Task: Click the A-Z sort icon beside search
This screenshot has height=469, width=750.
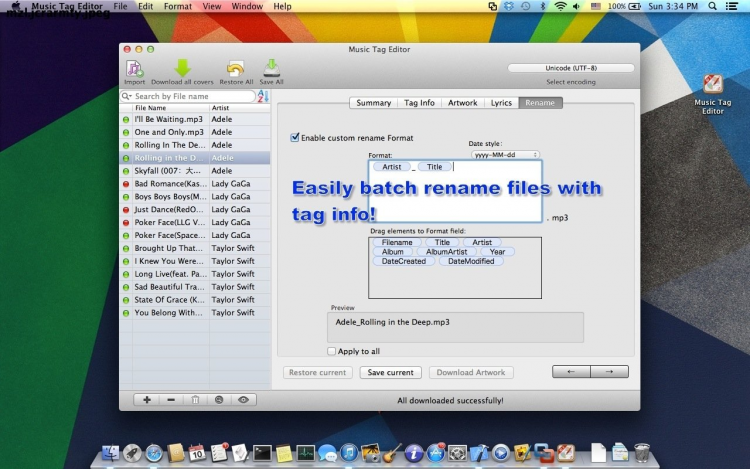Action: pos(263,96)
